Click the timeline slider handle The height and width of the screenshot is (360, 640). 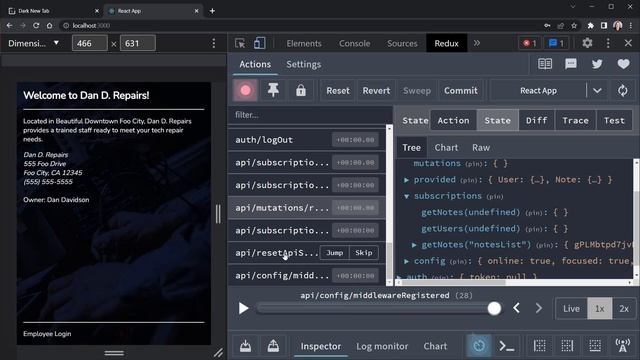(494, 309)
